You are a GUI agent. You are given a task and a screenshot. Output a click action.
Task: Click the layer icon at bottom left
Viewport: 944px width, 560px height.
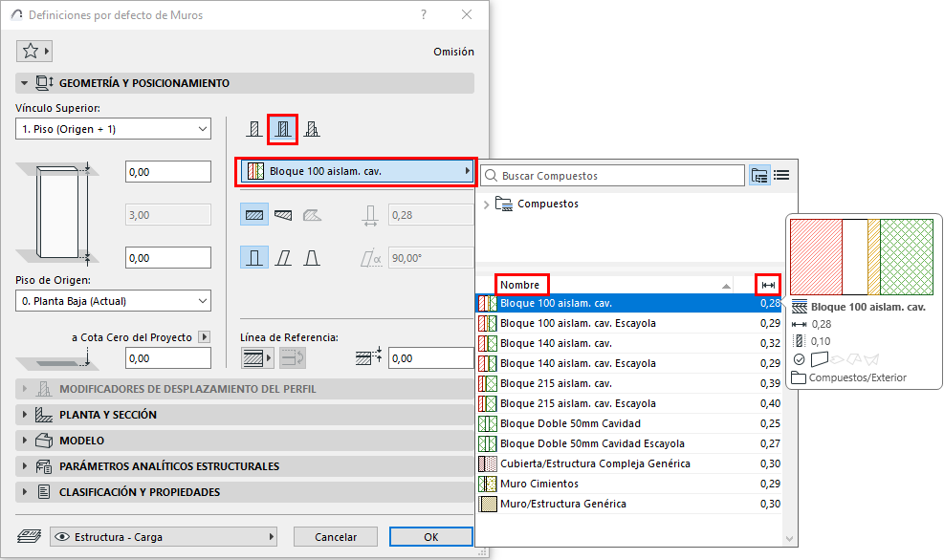pyautogui.click(x=29, y=536)
